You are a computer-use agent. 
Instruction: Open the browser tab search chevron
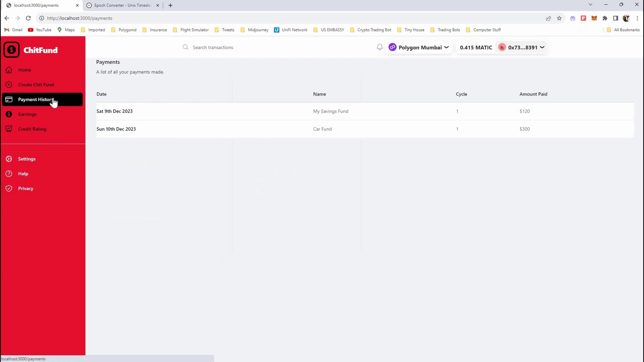coord(590,5)
